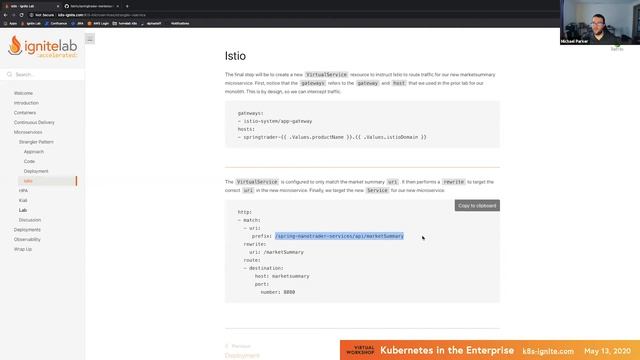
Task: Click the Michael Parker webcam thumbnail
Action: point(600,22)
